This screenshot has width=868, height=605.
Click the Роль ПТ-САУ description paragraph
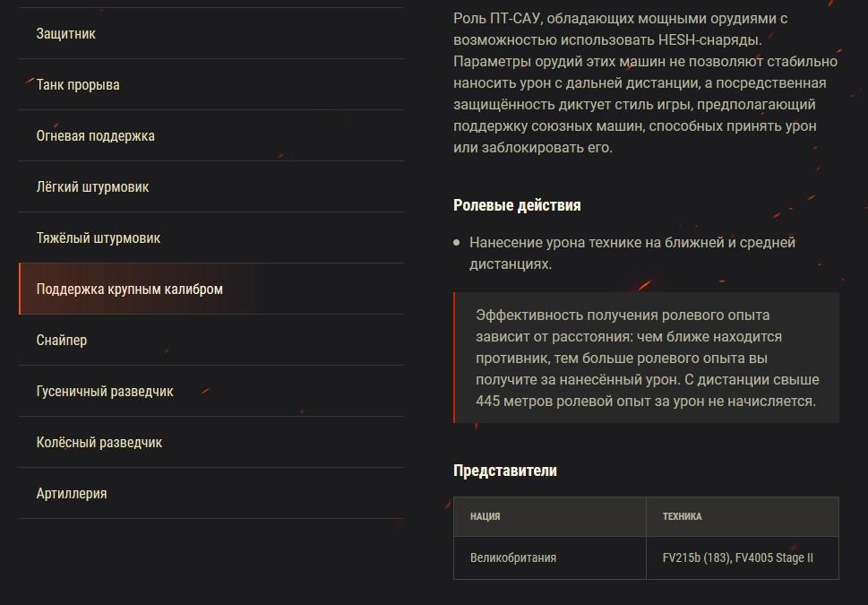pyautogui.click(x=645, y=82)
